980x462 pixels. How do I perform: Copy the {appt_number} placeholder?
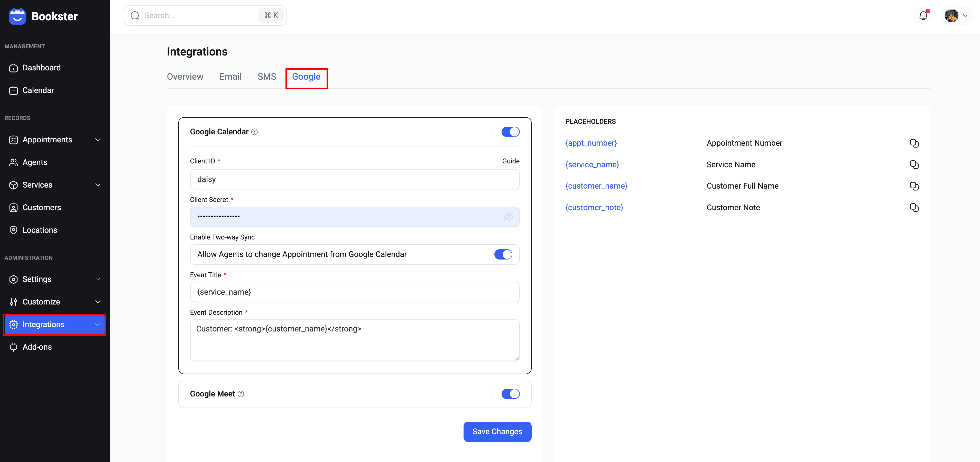pos(914,143)
